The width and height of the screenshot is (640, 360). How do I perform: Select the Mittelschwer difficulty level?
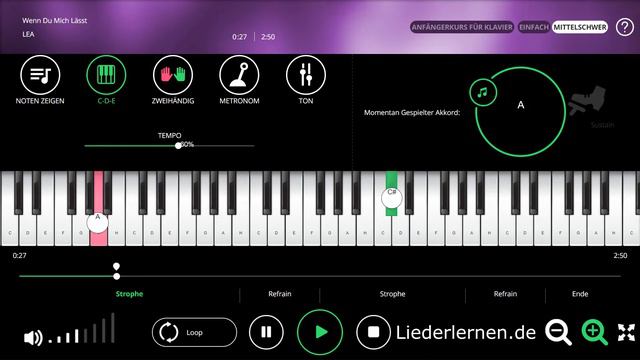(x=580, y=27)
